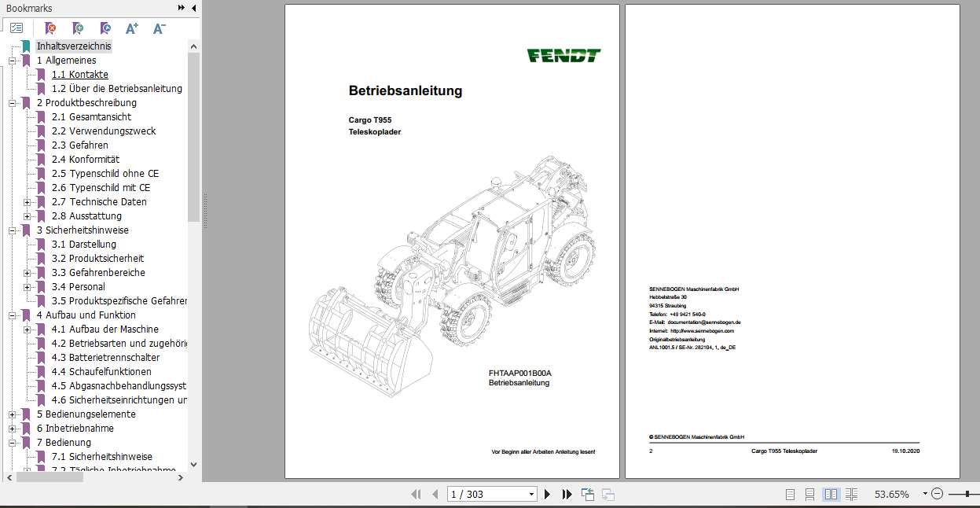Viewport: 980px width, 508px height.
Task: Collapse the 4 Aufbau und Funktion node
Action: pos(13,315)
